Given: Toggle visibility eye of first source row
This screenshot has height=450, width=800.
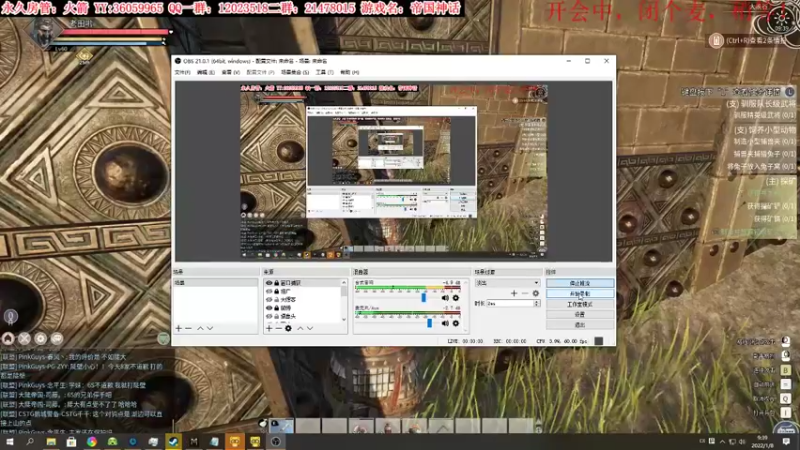Looking at the screenshot, I should pyautogui.click(x=269, y=283).
